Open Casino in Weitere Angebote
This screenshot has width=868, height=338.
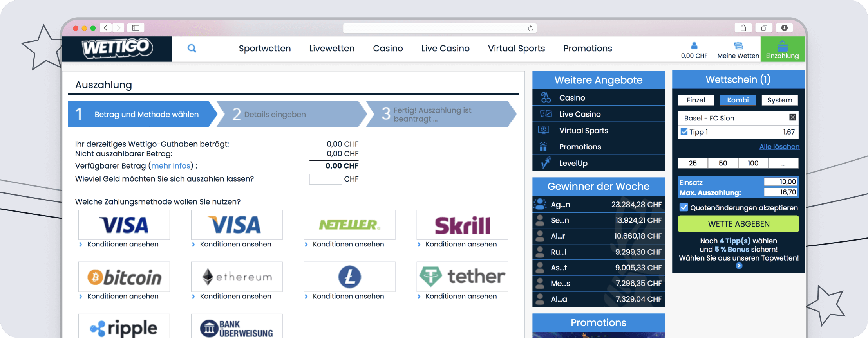[x=599, y=98]
